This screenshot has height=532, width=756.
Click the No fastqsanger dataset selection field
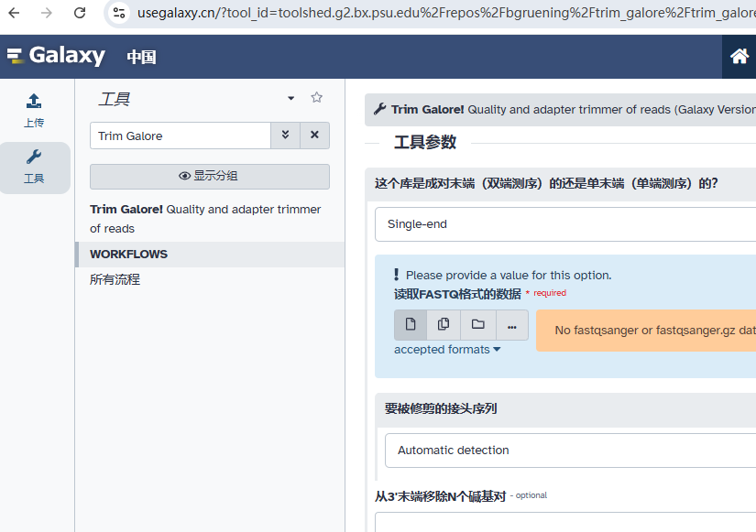coord(646,331)
